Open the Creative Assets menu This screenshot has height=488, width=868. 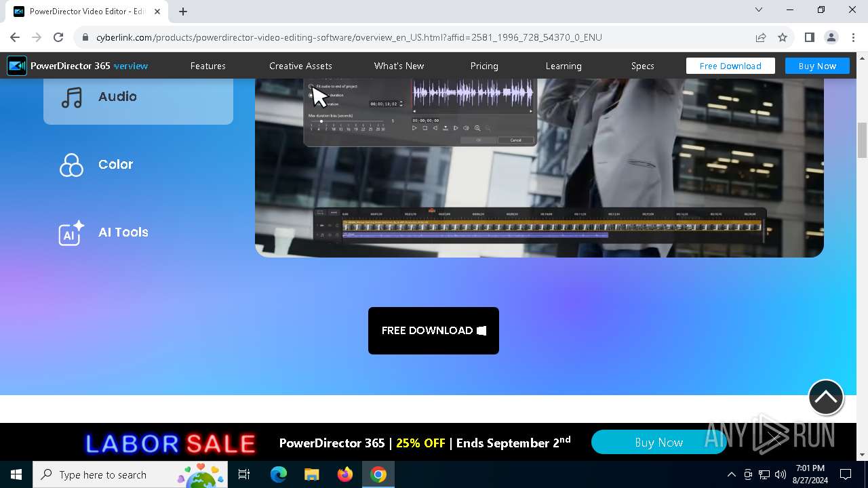point(300,66)
